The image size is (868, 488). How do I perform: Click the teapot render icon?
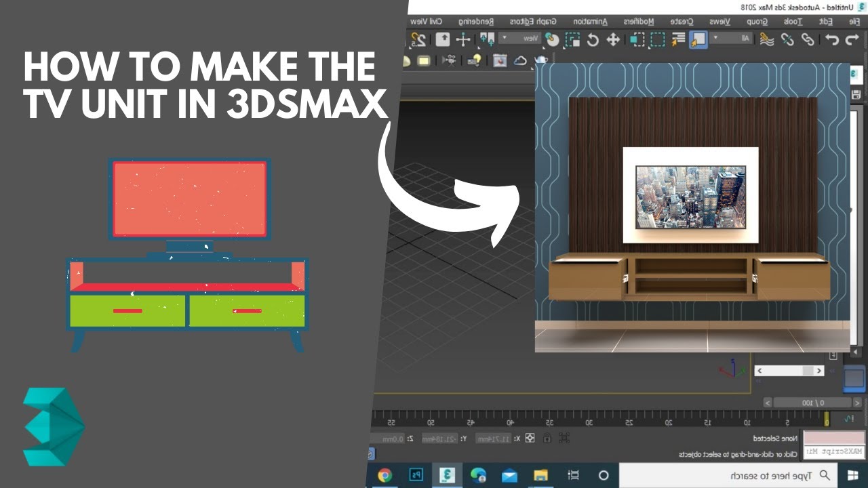tap(540, 60)
